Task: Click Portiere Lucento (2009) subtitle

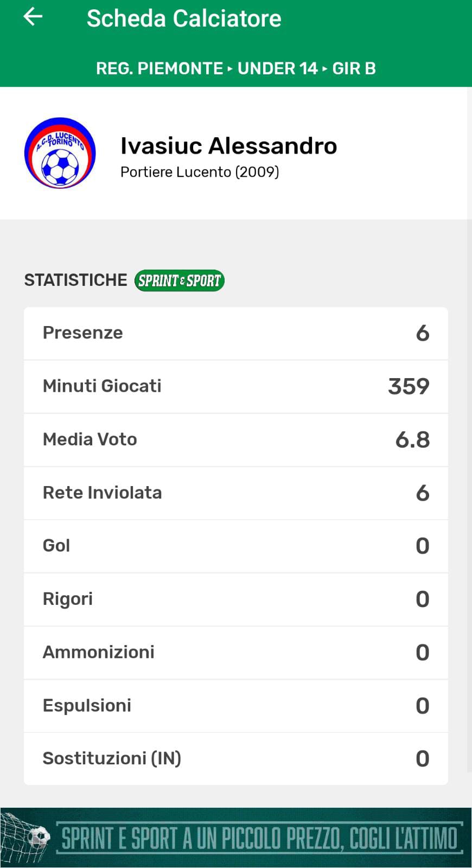Action: click(x=200, y=172)
